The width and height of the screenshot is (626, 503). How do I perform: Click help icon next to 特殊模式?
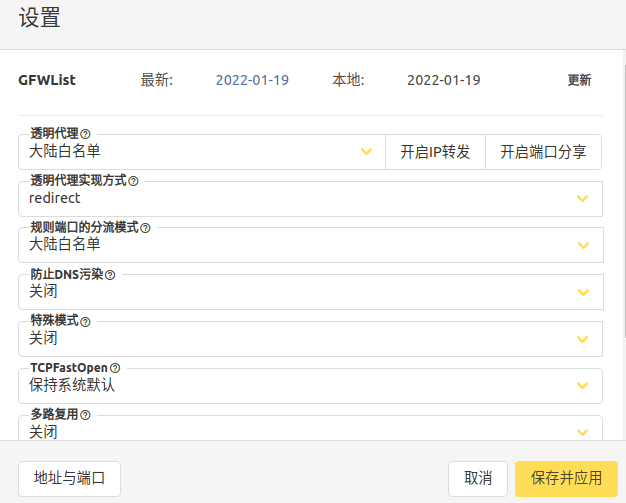coord(85,322)
